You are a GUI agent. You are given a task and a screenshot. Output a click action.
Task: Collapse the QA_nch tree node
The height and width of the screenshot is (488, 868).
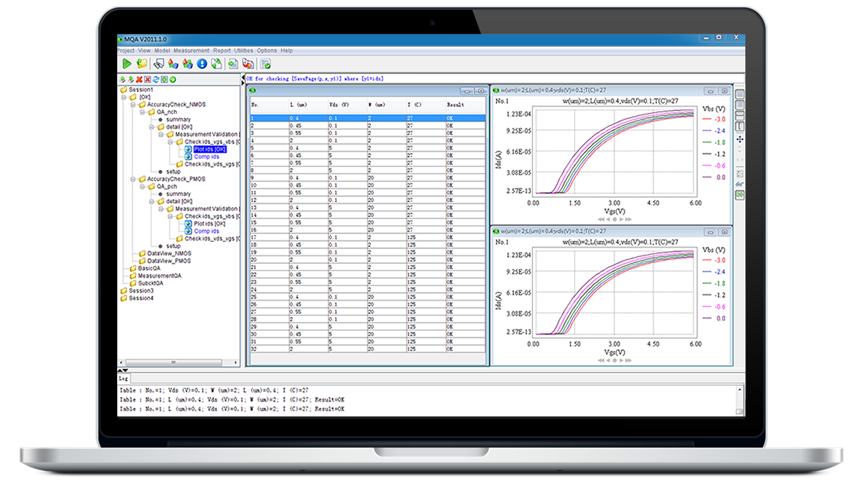point(142,112)
